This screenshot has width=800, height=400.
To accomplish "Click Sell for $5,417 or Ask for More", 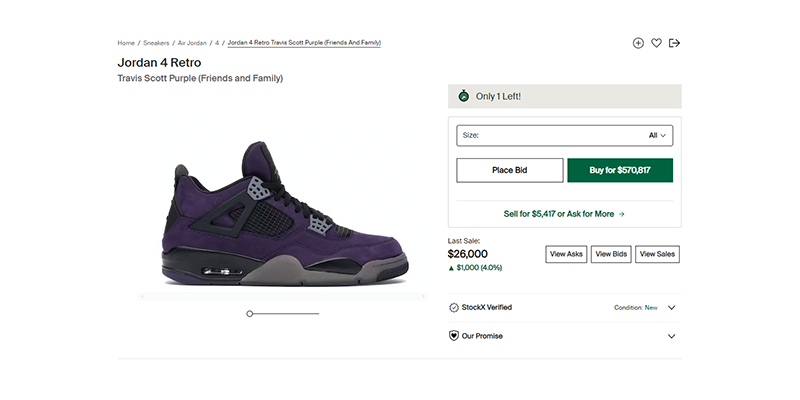I will click(x=564, y=214).
